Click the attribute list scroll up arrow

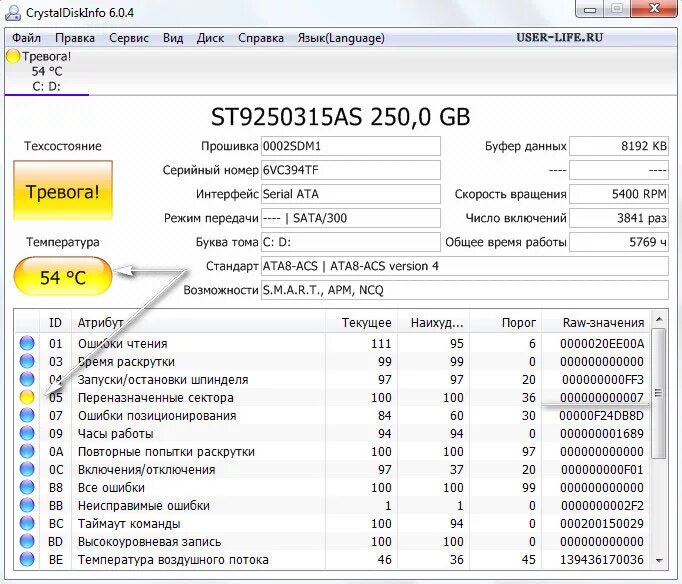point(659,320)
